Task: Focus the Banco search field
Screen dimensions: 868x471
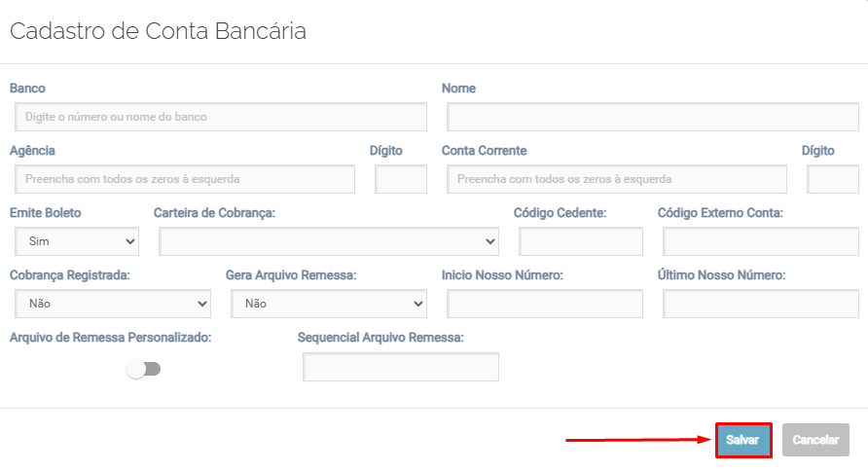Action: pos(220,117)
